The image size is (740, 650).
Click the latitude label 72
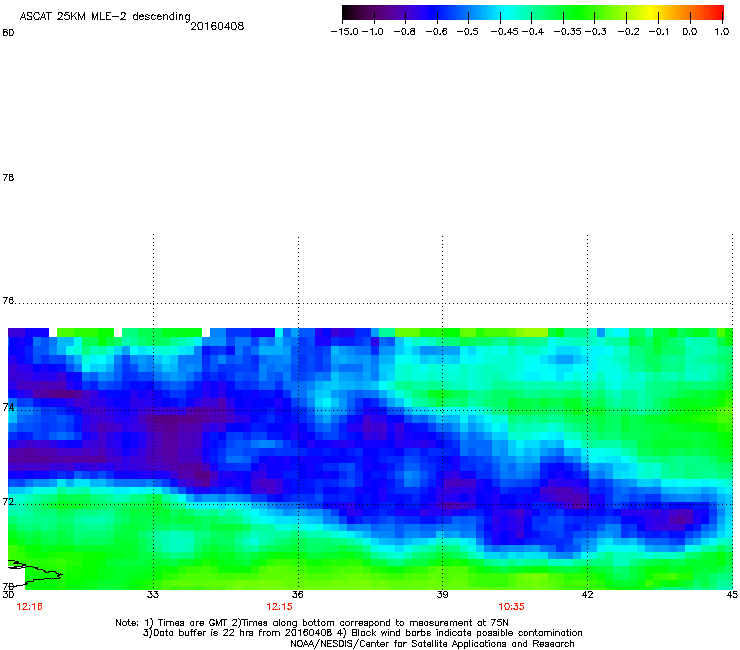[x=8, y=501]
